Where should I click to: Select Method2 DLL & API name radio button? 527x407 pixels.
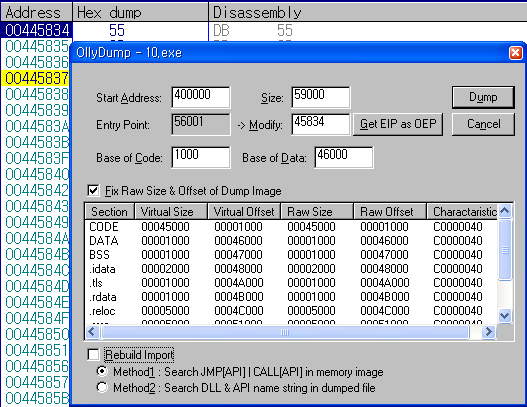[x=102, y=388]
